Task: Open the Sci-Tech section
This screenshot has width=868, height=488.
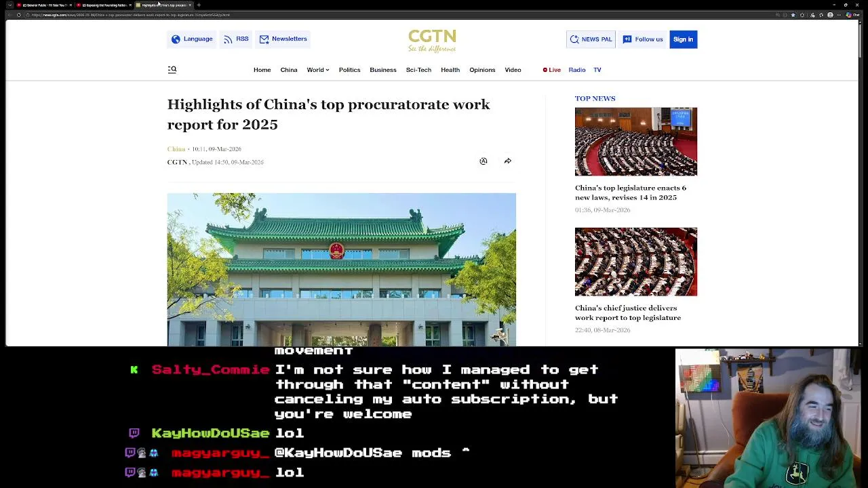Action: tap(418, 70)
